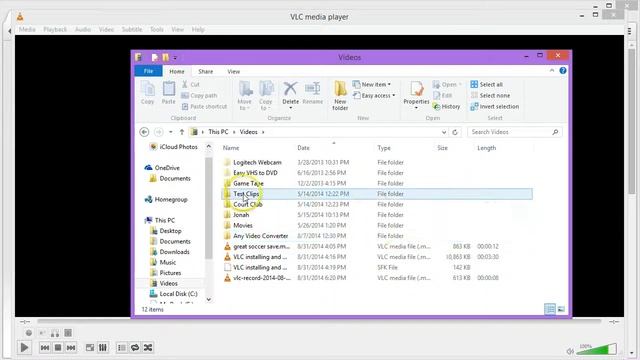Click the Paste ribbon icon
Viewport: 640px width, 360px height.
click(x=169, y=93)
